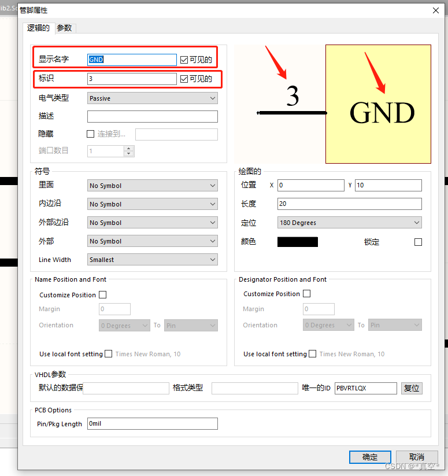Click the 描述 input field
Image resolution: width=448 pixels, height=476 pixels.
coord(152,116)
